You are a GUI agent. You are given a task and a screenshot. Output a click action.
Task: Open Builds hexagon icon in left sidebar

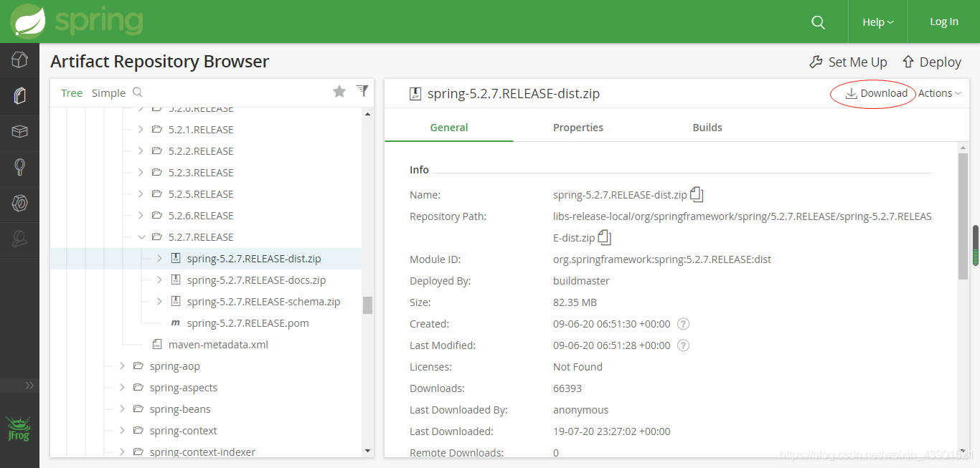tap(19, 204)
